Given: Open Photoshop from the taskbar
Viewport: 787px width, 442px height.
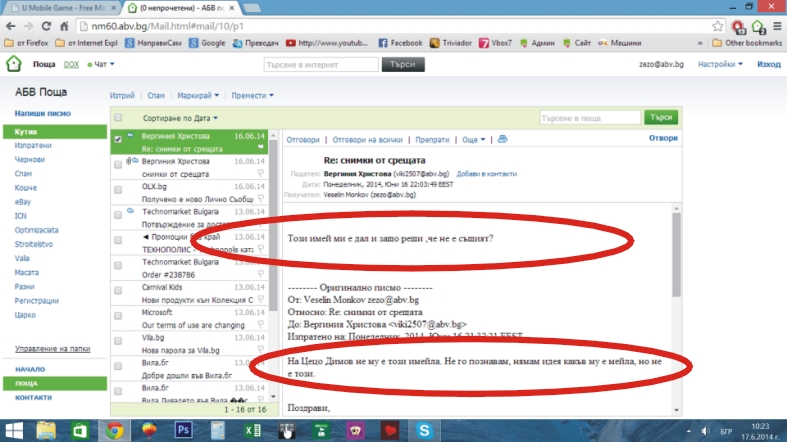Looking at the screenshot, I should (183, 429).
